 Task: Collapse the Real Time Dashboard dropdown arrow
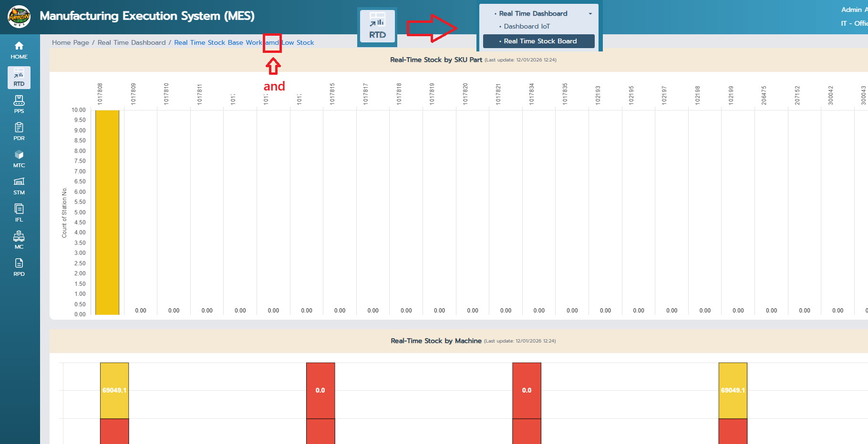pos(590,14)
